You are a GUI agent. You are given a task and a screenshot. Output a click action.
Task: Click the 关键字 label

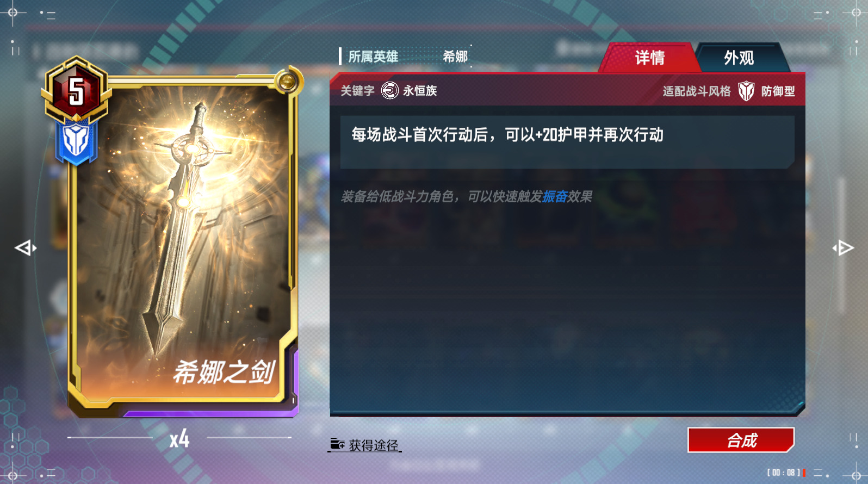tap(357, 90)
